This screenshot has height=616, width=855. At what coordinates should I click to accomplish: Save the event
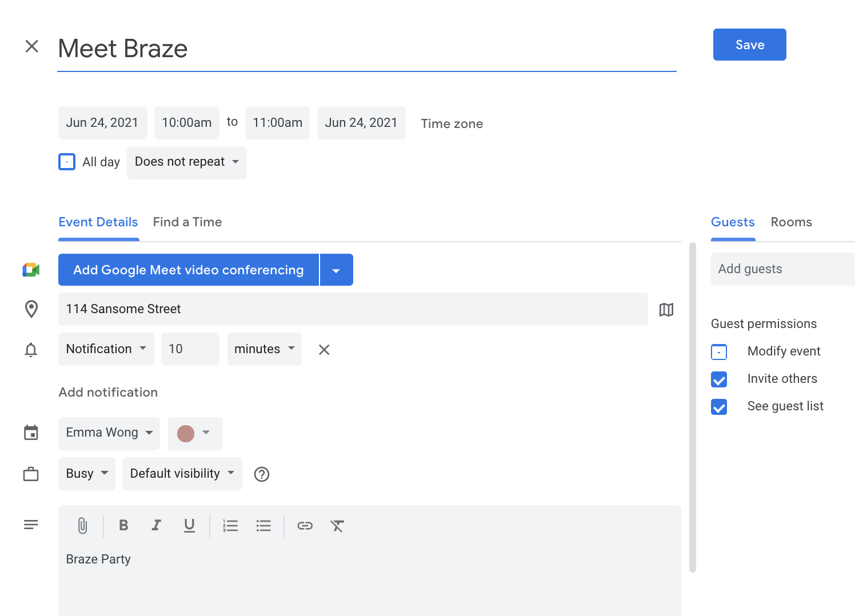750,45
